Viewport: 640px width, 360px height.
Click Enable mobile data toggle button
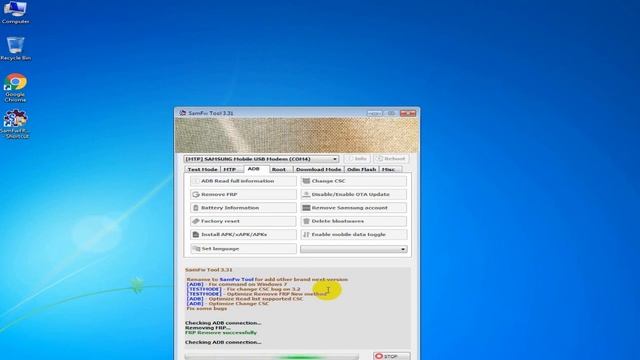[353, 235]
